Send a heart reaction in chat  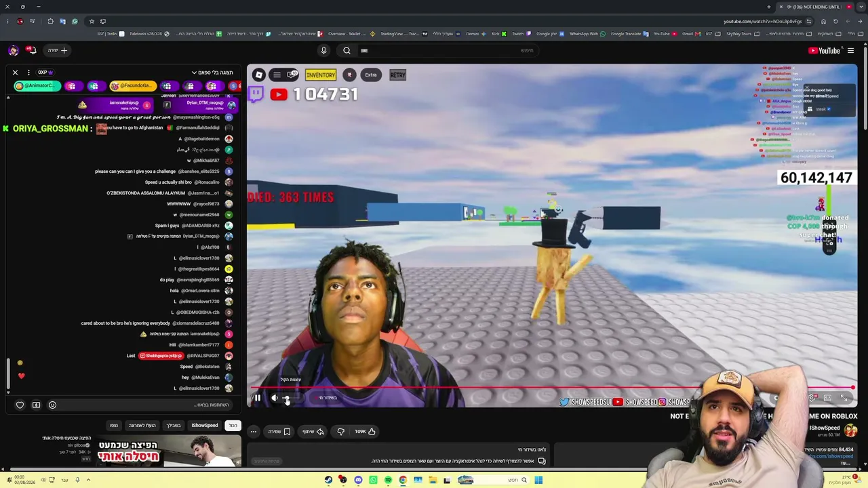point(20,405)
